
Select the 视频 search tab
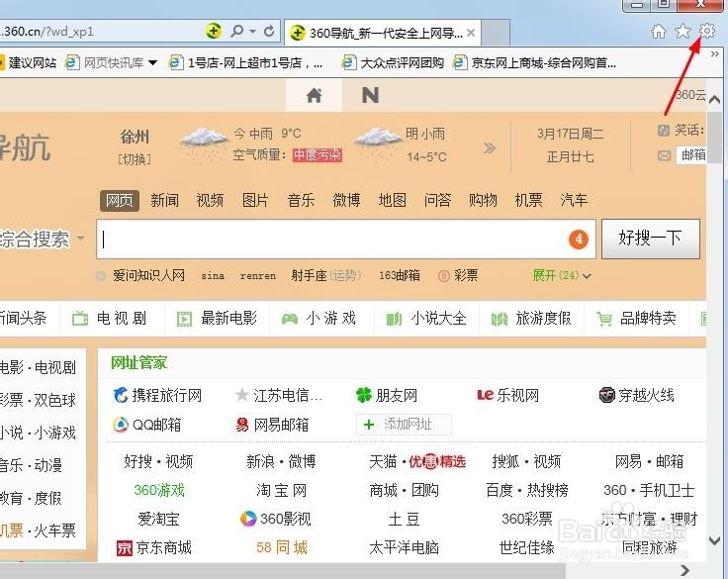[210, 200]
